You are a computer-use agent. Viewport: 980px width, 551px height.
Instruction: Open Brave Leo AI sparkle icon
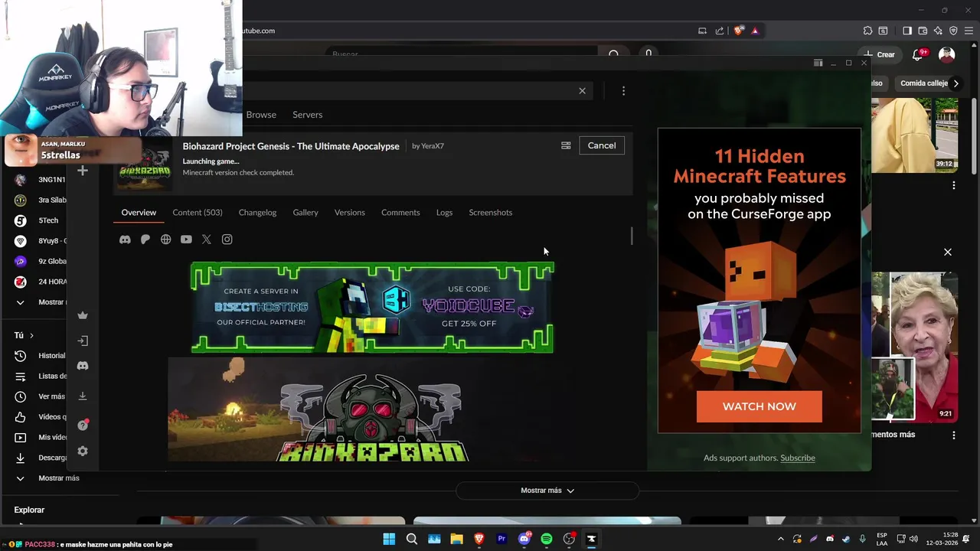[938, 31]
